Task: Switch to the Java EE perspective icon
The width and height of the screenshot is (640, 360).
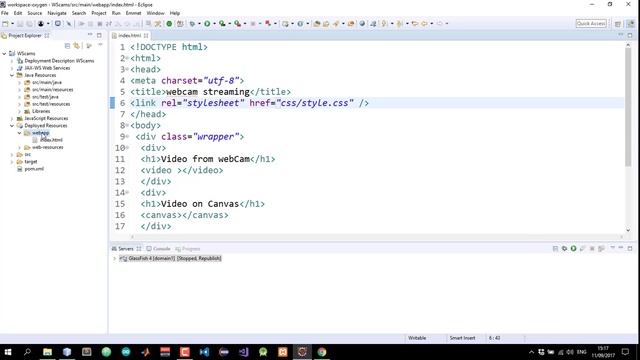Action: (x=631, y=24)
